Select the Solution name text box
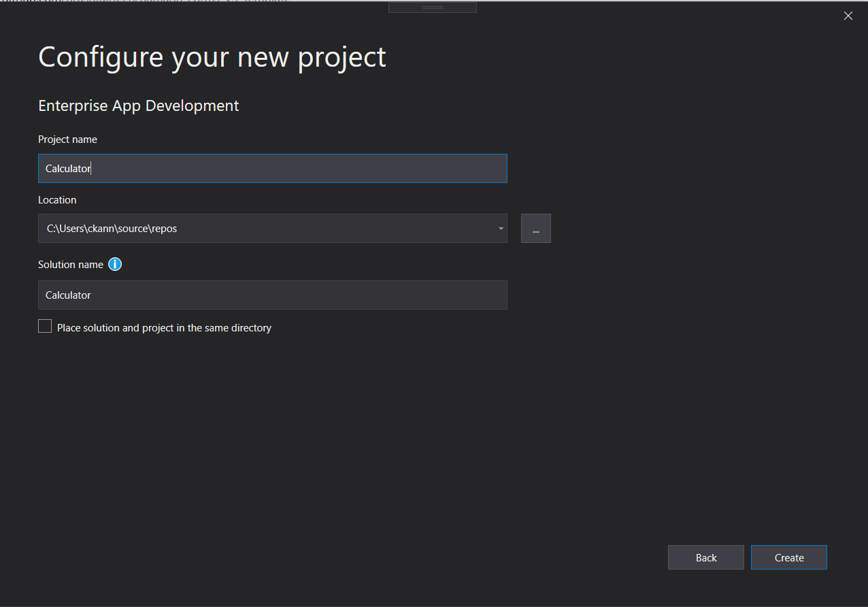868x607 pixels. [272, 295]
